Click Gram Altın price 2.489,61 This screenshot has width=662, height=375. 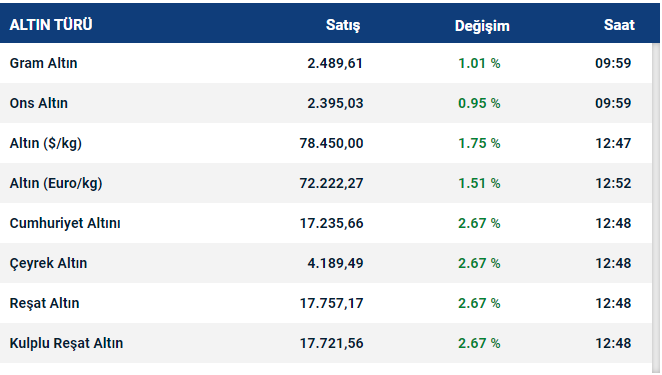coord(335,63)
